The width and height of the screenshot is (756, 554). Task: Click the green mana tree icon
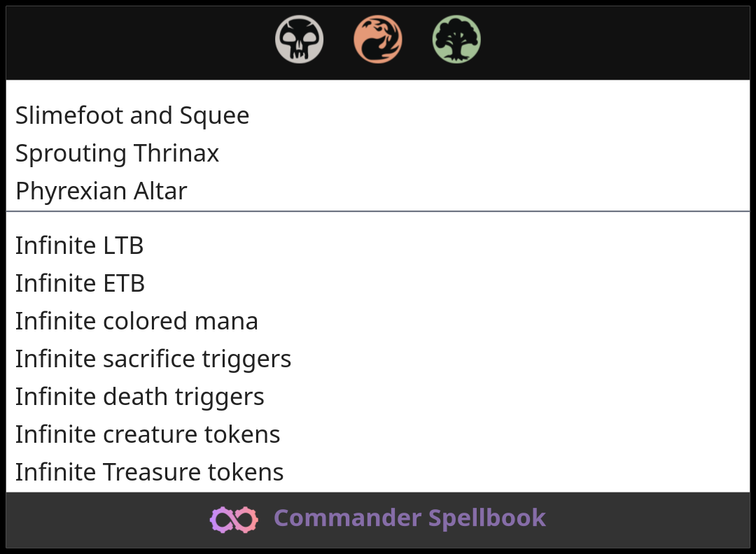(x=456, y=39)
